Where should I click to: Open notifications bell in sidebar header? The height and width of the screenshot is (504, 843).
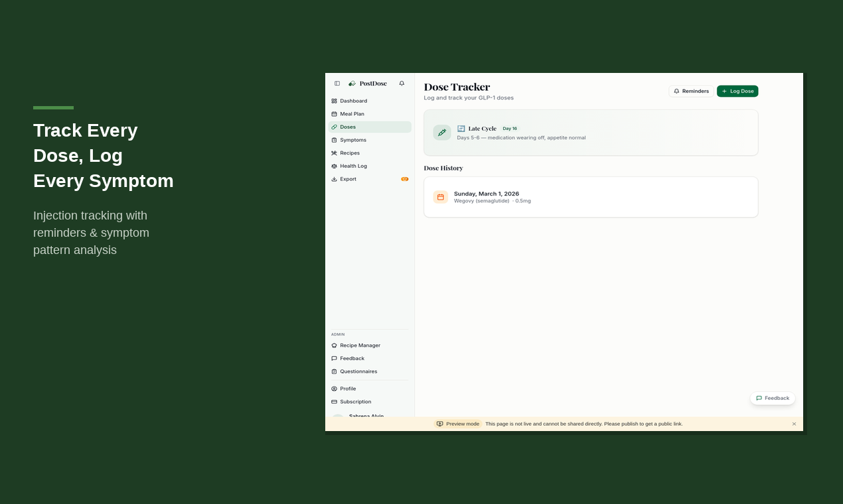(402, 84)
